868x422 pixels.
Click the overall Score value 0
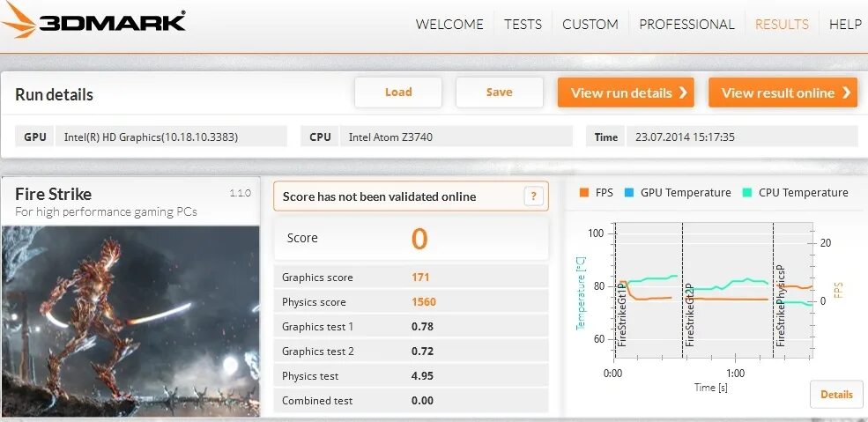pyautogui.click(x=419, y=239)
